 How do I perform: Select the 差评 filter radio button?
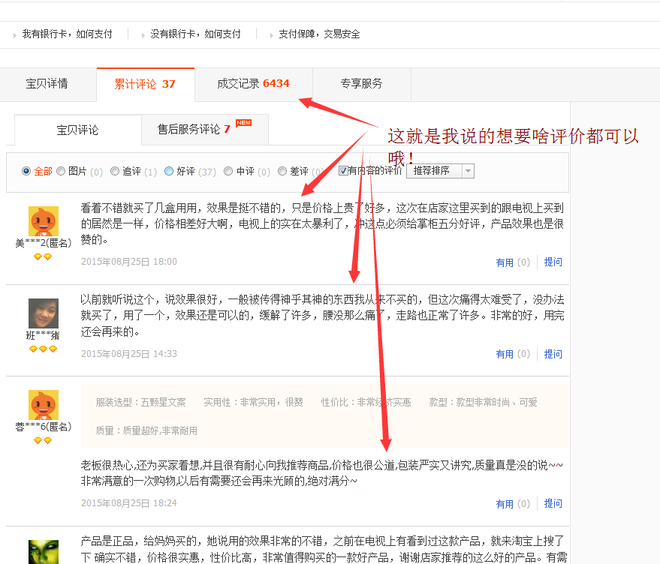(283, 172)
